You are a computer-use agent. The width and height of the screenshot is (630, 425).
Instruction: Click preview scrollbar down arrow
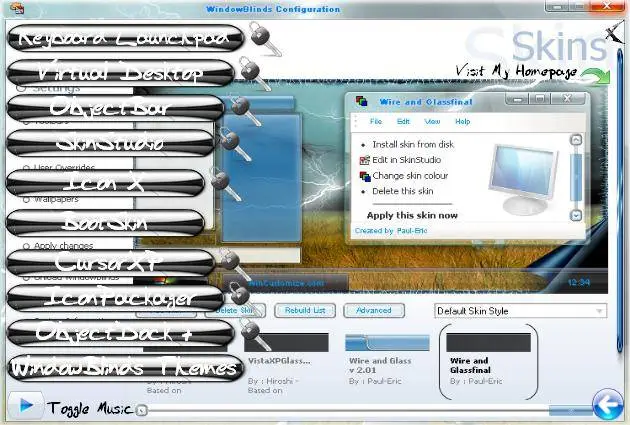point(576,215)
